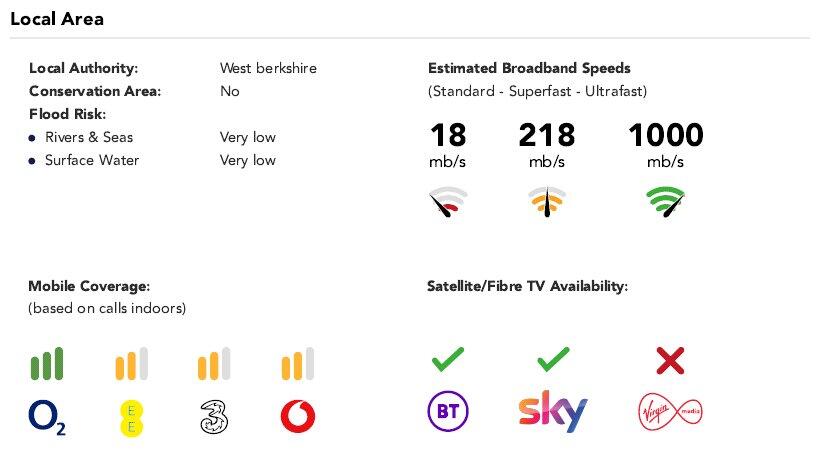Click the red standard speed wifi gauge
832x465 pixels.
point(446,203)
